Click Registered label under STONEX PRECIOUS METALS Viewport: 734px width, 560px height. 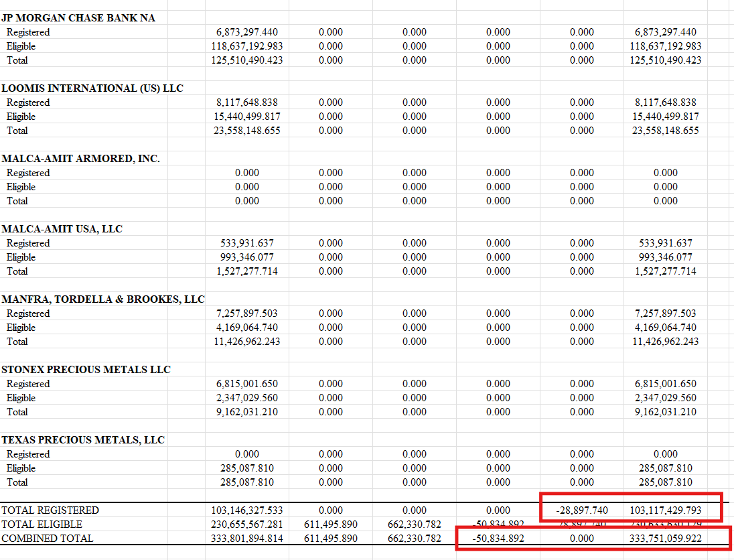(28, 383)
